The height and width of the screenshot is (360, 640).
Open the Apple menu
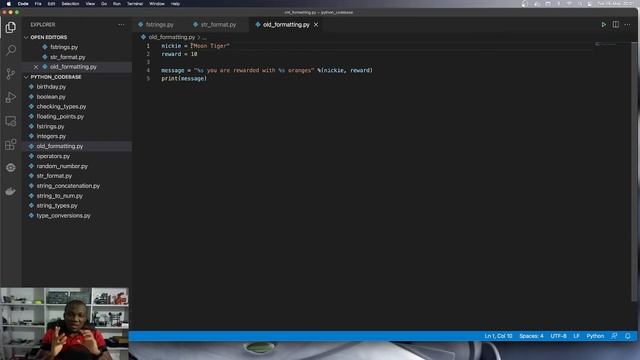(x=9, y=4)
